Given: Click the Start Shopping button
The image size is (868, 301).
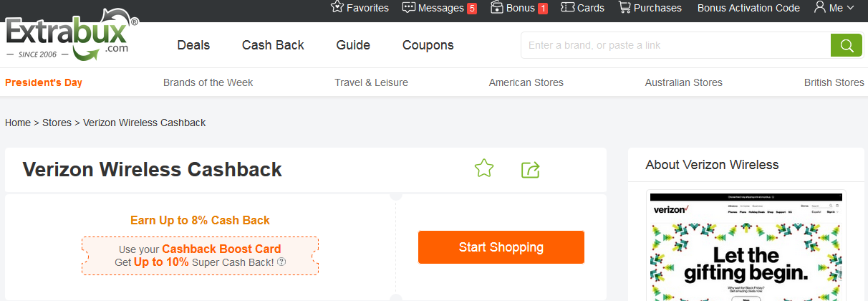Looking at the screenshot, I should coord(501,247).
